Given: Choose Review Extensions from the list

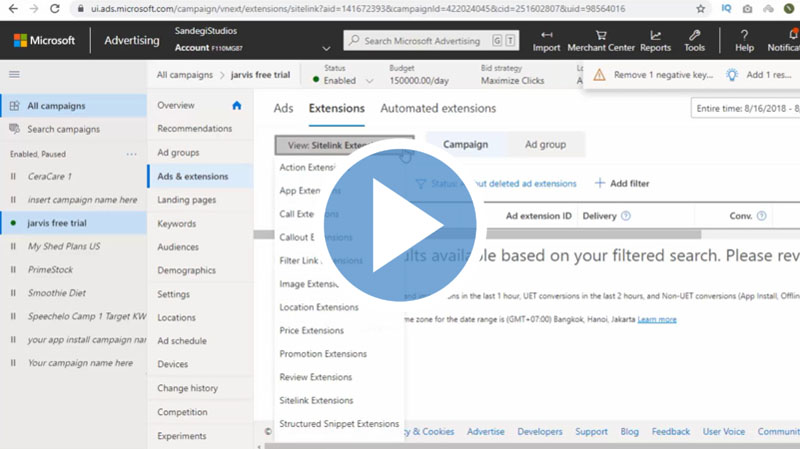Looking at the screenshot, I should pyautogui.click(x=316, y=377).
